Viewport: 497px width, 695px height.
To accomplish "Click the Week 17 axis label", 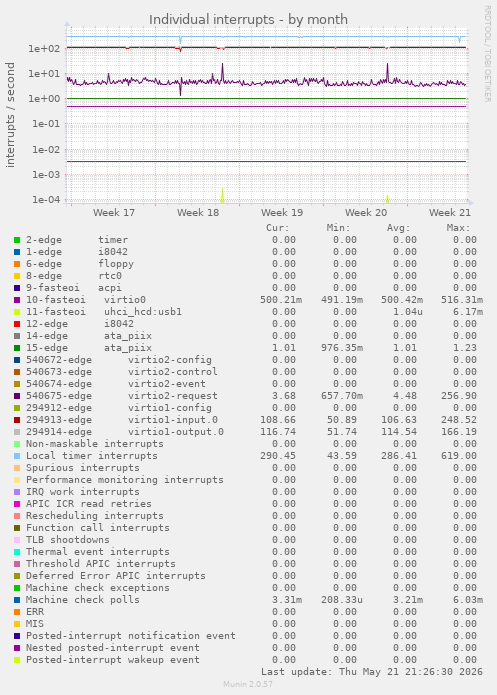I will [x=113, y=213].
